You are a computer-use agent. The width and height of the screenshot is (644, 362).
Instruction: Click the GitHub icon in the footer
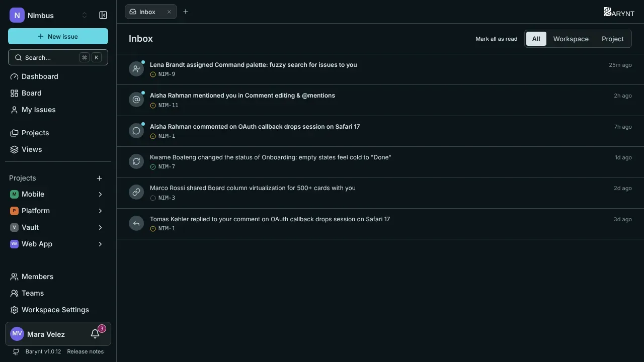coord(16,351)
